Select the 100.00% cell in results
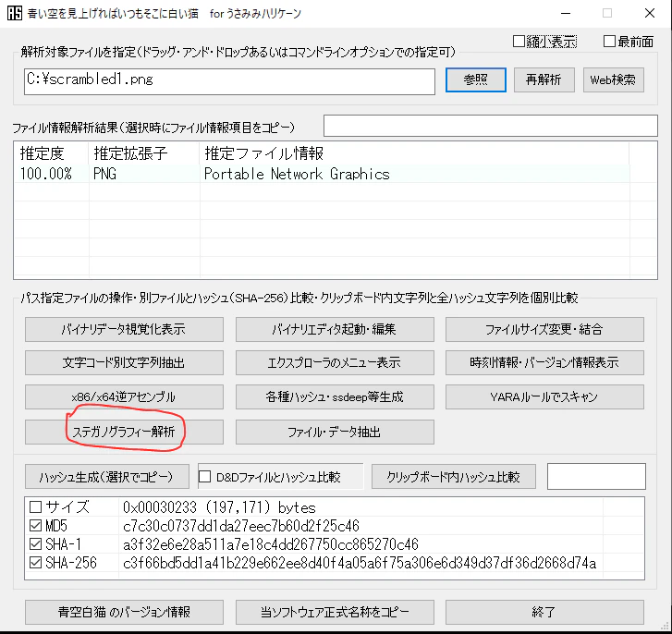 pyautogui.click(x=46, y=174)
